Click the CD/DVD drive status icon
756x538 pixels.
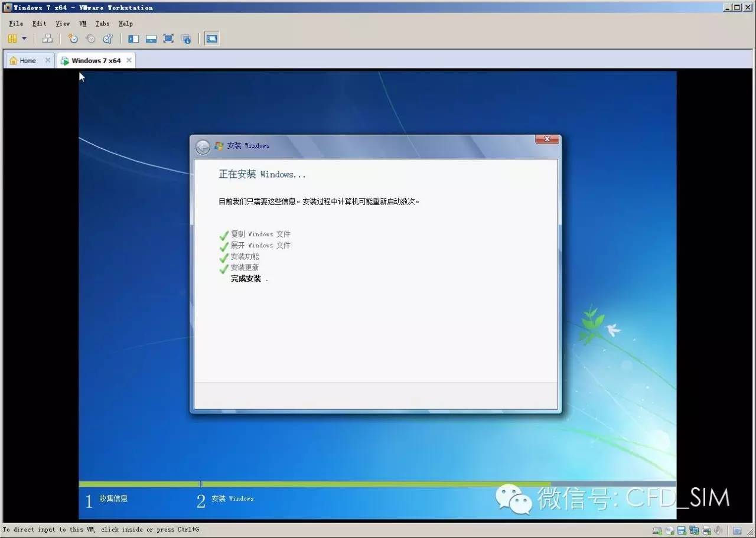[669, 530]
